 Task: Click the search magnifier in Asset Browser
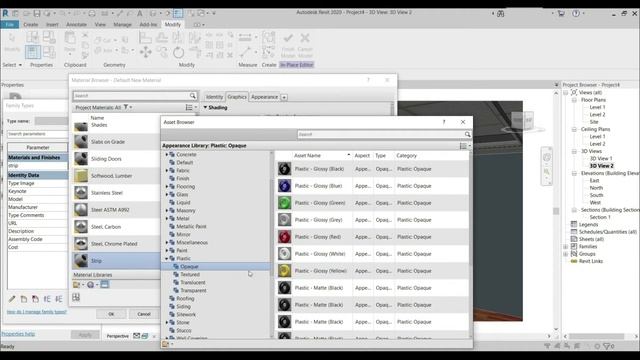467,134
